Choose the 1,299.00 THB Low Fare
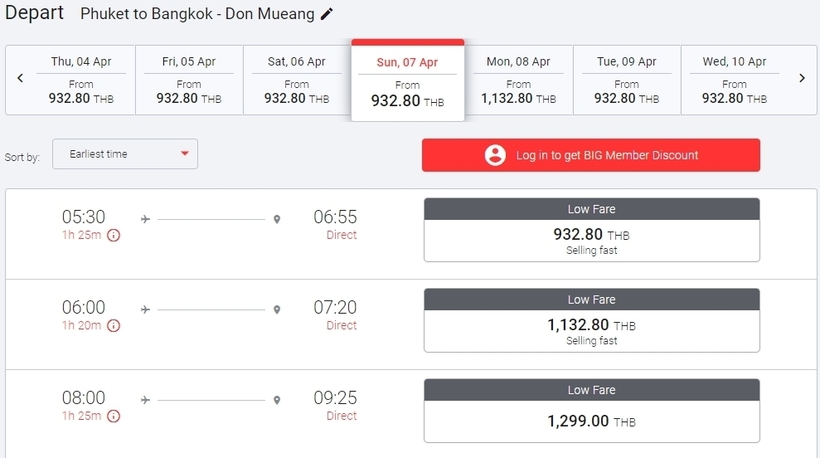The height and width of the screenshot is (458, 820). pos(591,410)
